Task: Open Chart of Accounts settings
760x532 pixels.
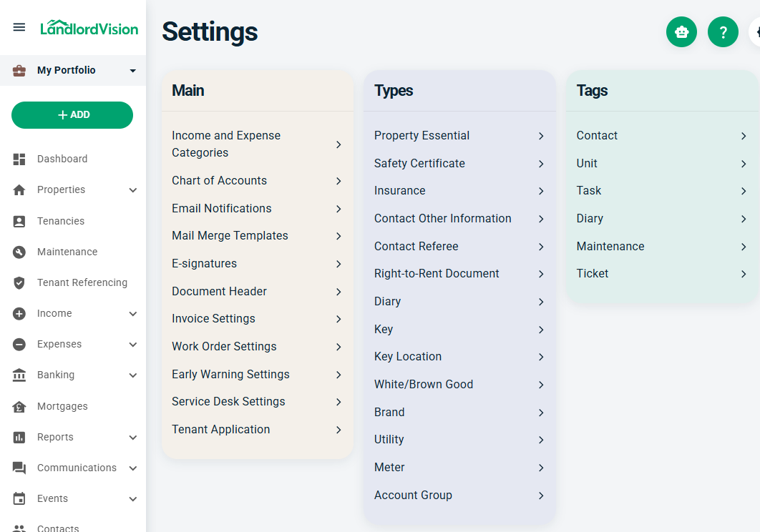Action: point(256,181)
